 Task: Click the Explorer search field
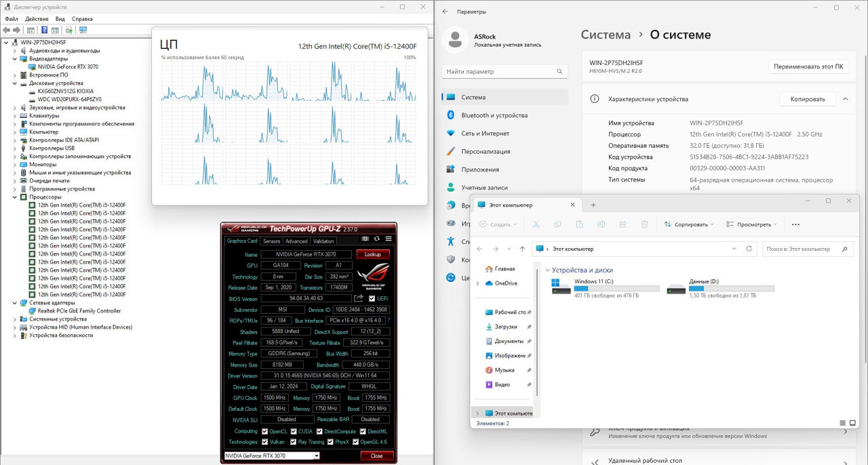[x=803, y=249]
